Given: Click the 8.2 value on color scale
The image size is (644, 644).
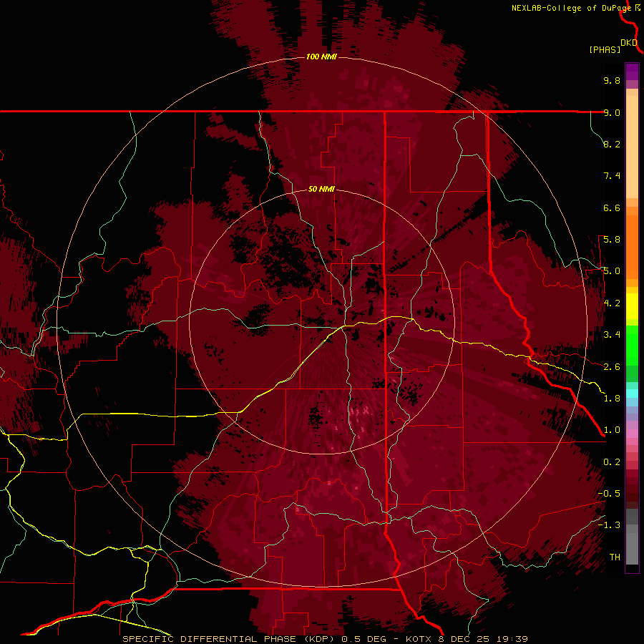Looking at the screenshot, I should coord(612,144).
